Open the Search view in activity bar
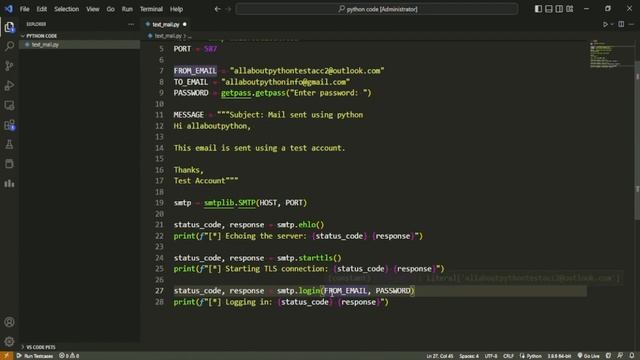640x360 pixels. (9, 46)
